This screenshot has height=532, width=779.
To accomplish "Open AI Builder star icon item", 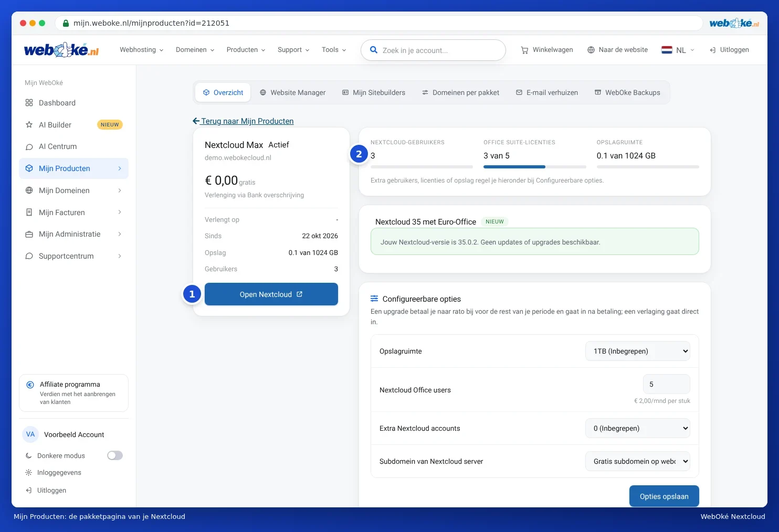I will (73, 125).
